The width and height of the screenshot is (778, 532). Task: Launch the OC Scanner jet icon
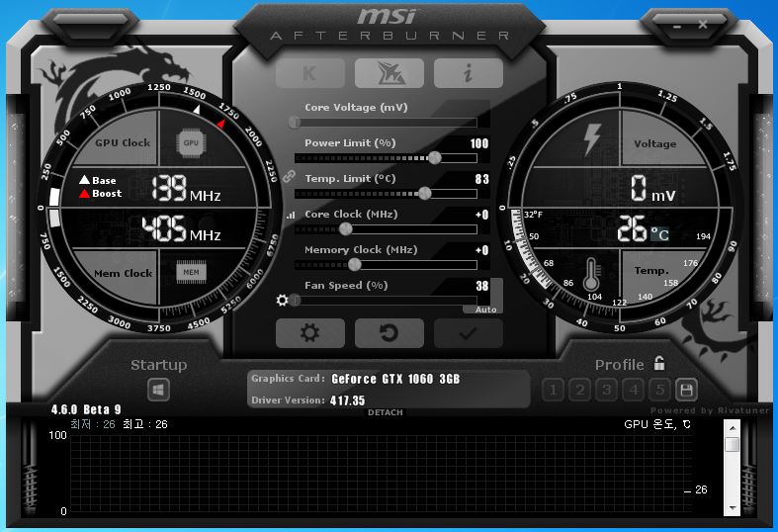(x=389, y=73)
